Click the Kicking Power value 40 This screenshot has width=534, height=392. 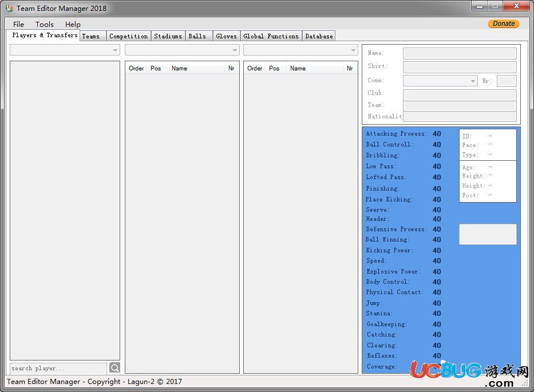point(437,251)
